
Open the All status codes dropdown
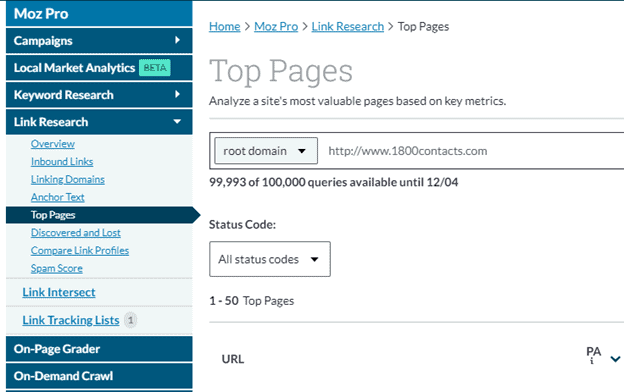pos(270,259)
